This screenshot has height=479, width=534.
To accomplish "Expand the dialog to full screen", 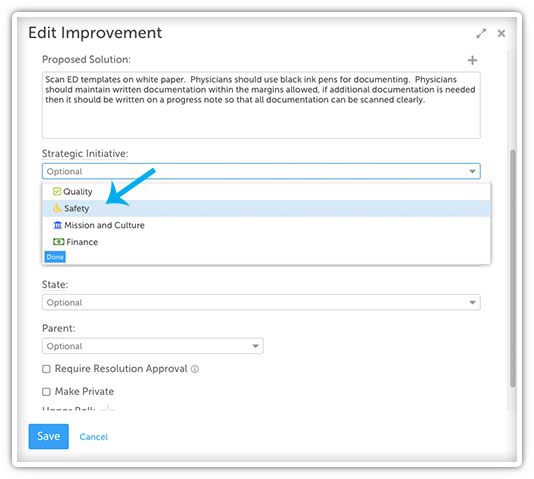I will (481, 33).
